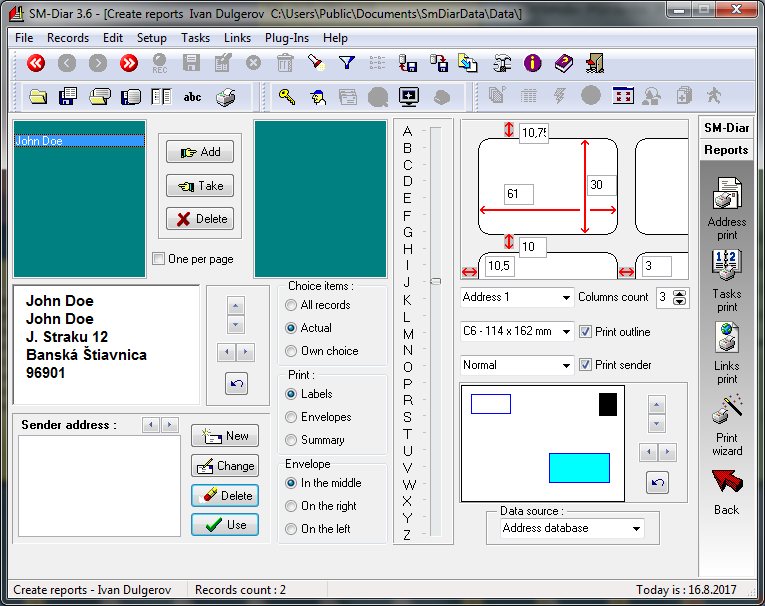This screenshot has width=765, height=606.
Task: Select All records radio option
Action: (291, 305)
